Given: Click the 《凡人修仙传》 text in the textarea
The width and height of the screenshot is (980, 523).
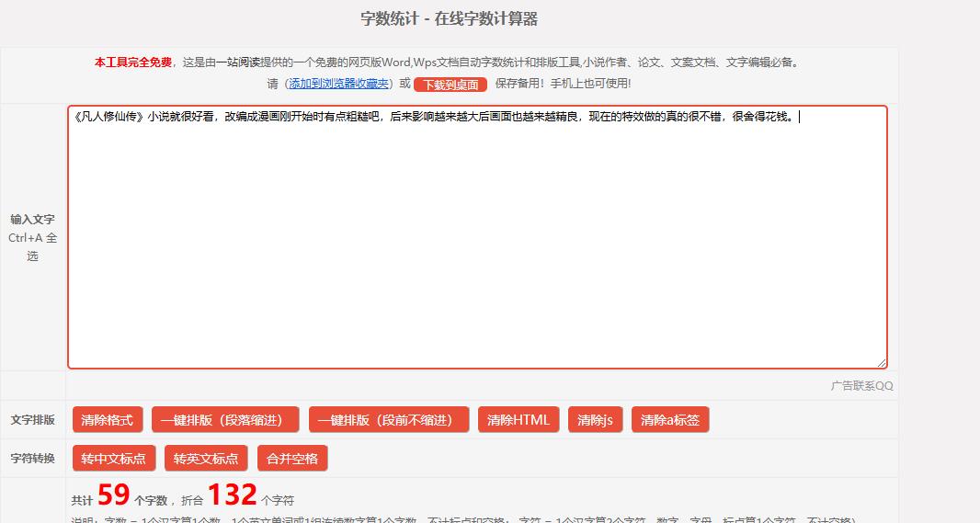Looking at the screenshot, I should (108, 116).
